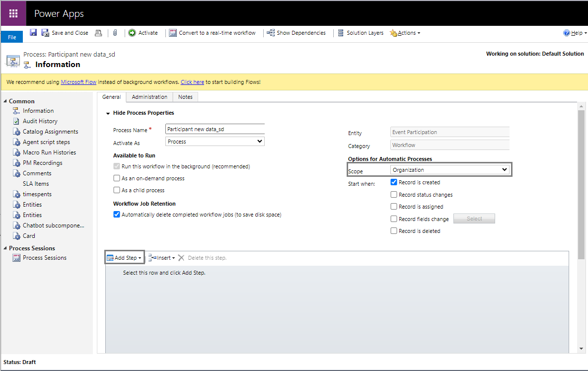Open the app launcher waffle icon
Image resolution: width=588 pixels, height=371 pixels.
click(13, 13)
